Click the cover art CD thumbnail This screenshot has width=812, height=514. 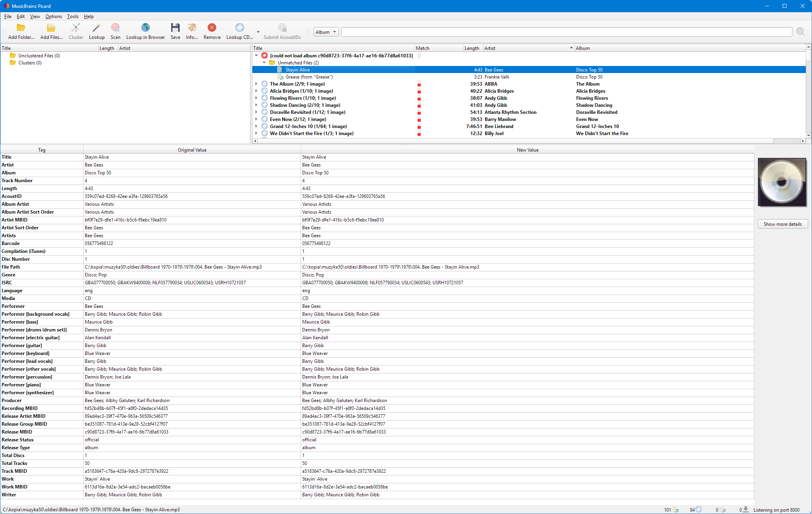782,182
